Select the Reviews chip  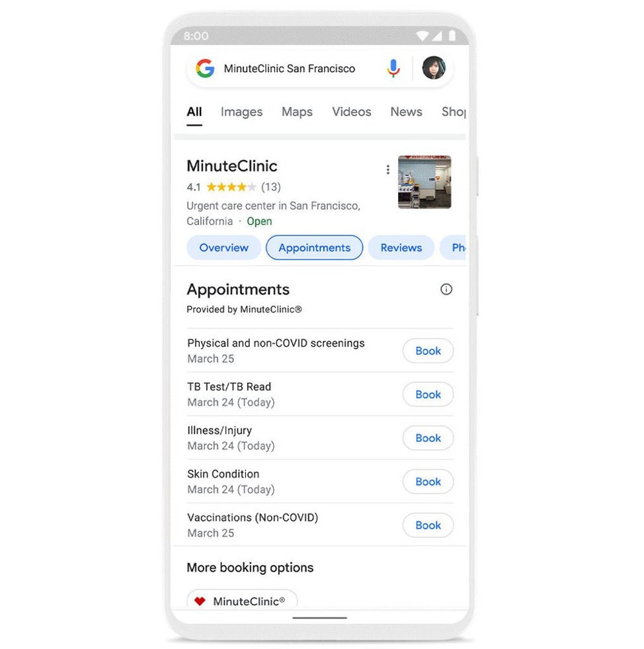(x=401, y=247)
